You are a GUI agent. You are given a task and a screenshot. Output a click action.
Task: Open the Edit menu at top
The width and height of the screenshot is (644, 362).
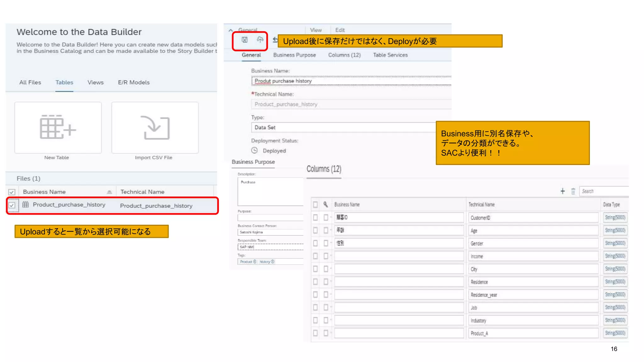pos(340,30)
